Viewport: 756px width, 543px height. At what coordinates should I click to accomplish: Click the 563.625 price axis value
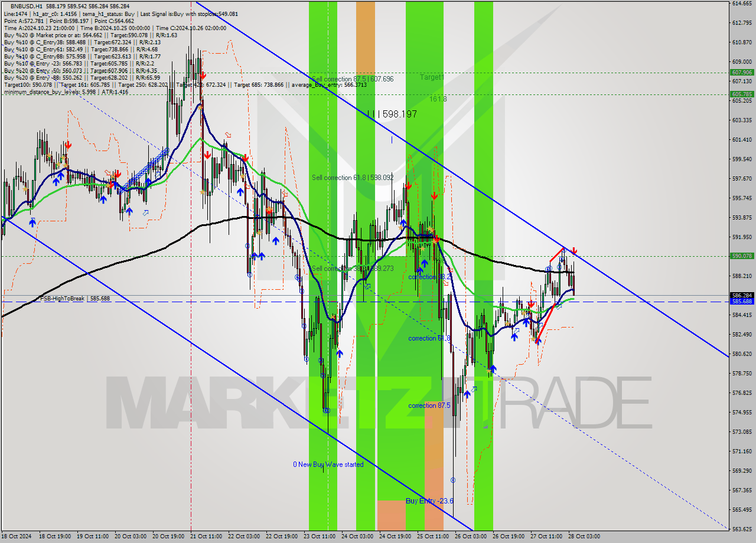pos(742,529)
